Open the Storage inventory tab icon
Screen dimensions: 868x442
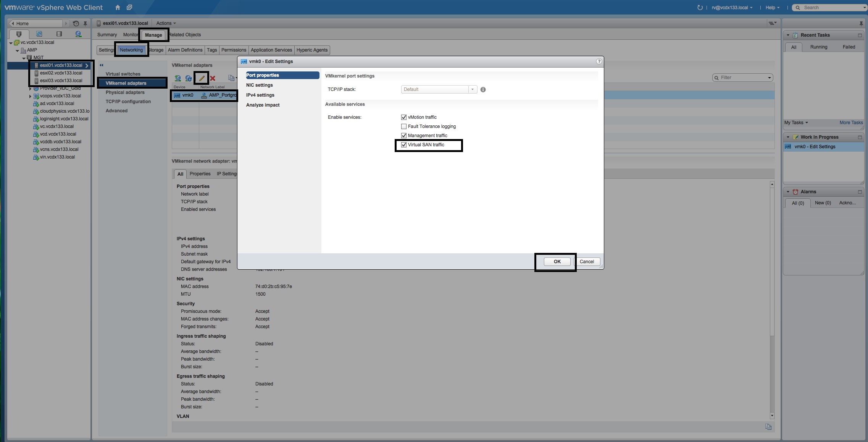tap(59, 34)
